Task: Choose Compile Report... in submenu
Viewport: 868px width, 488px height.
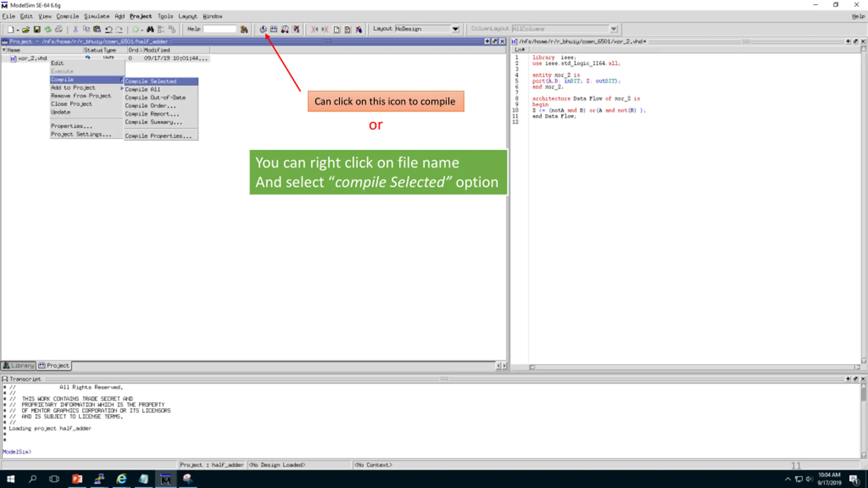Action: point(161,114)
